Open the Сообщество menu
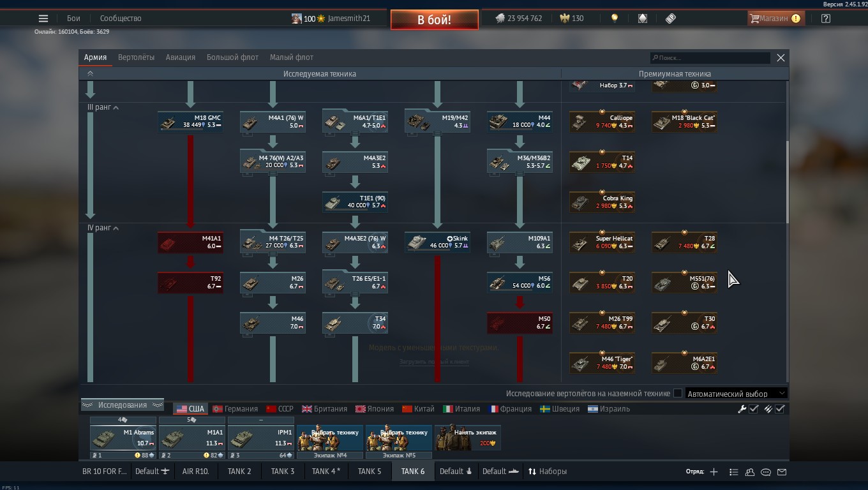The height and width of the screenshot is (490, 868). (121, 19)
